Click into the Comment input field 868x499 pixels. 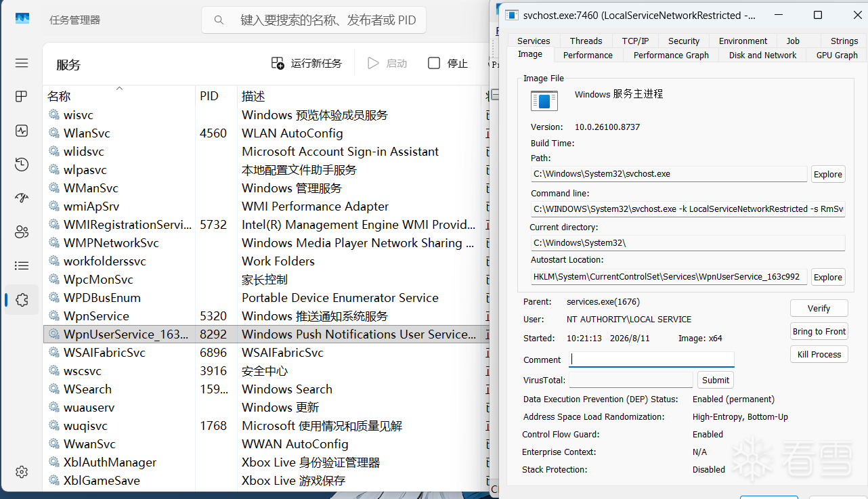[651, 360]
